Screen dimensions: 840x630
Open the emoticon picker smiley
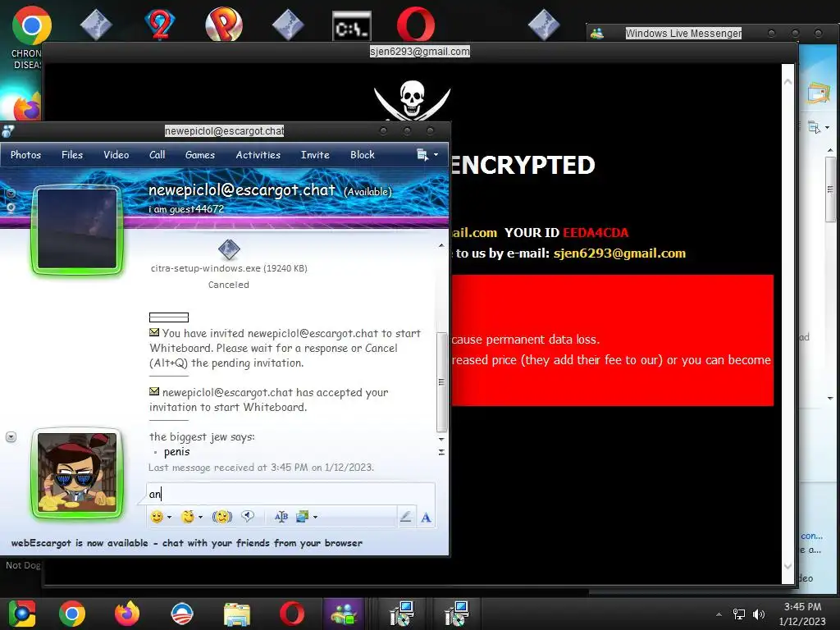[157, 517]
